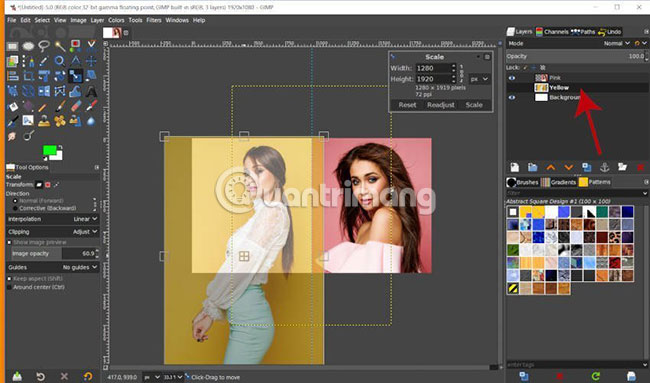Open the Clipping Adjust dropdown

pyautogui.click(x=52, y=232)
